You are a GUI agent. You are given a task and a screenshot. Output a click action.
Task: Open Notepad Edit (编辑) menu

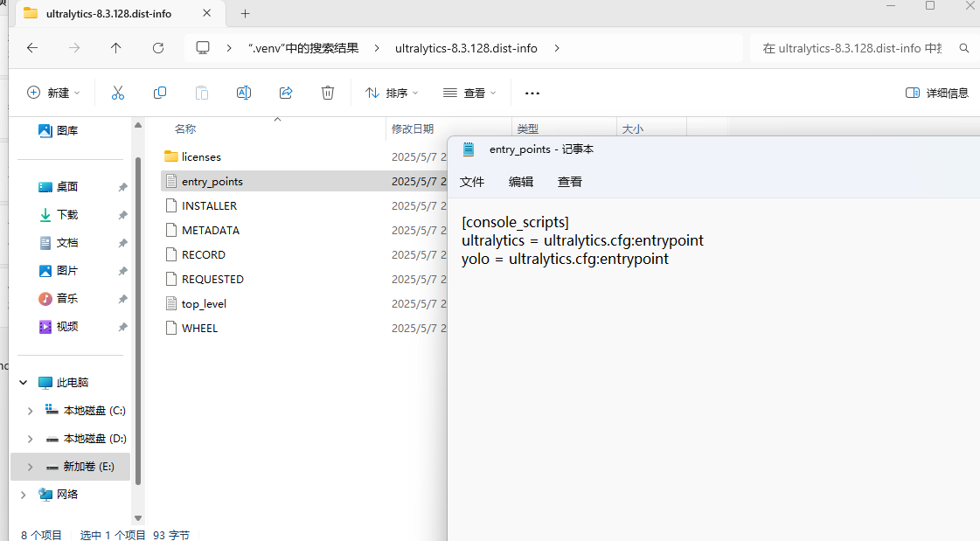tap(521, 182)
